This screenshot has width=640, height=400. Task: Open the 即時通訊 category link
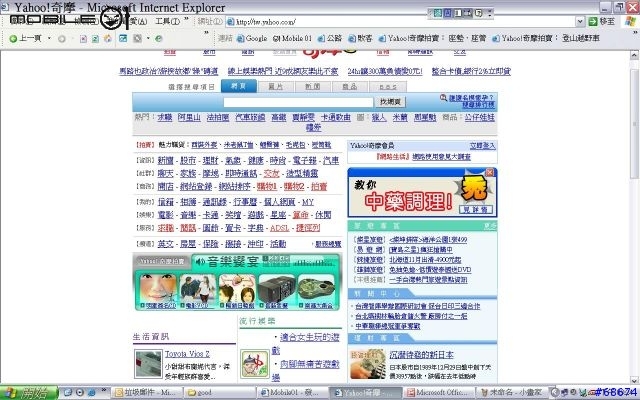click(241, 173)
